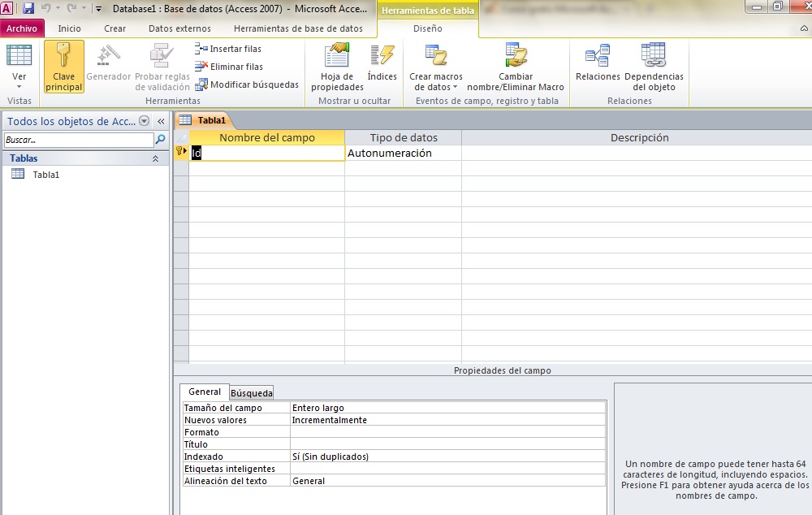This screenshot has height=515, width=812.
Task: Click the Descripción column header
Action: pyautogui.click(x=637, y=138)
